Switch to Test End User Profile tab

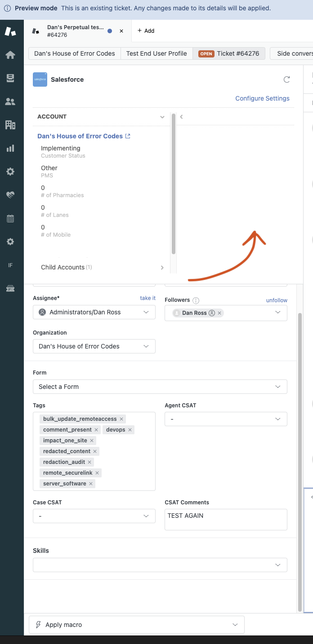click(156, 53)
